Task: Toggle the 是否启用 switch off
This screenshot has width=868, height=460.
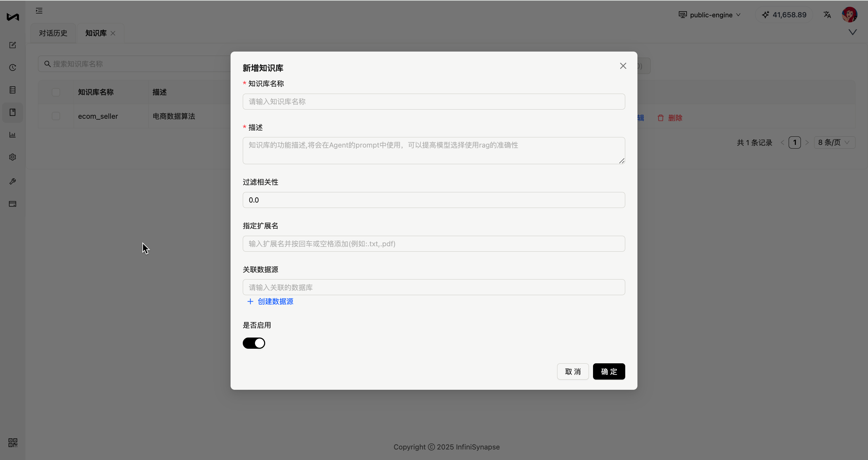Action: pos(254,343)
